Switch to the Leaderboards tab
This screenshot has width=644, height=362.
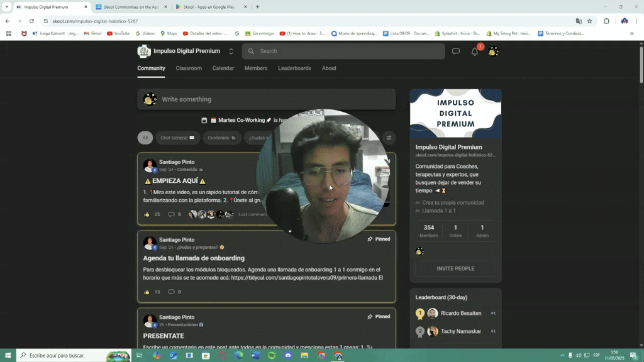coord(294,68)
